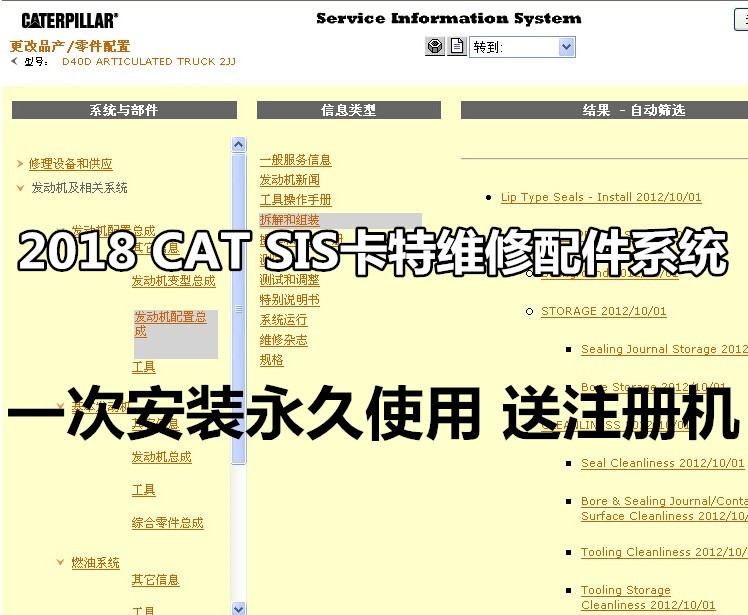The width and height of the screenshot is (748, 615).
Task: Expand the 修理设备和供应 tree node
Action: (x=20, y=164)
